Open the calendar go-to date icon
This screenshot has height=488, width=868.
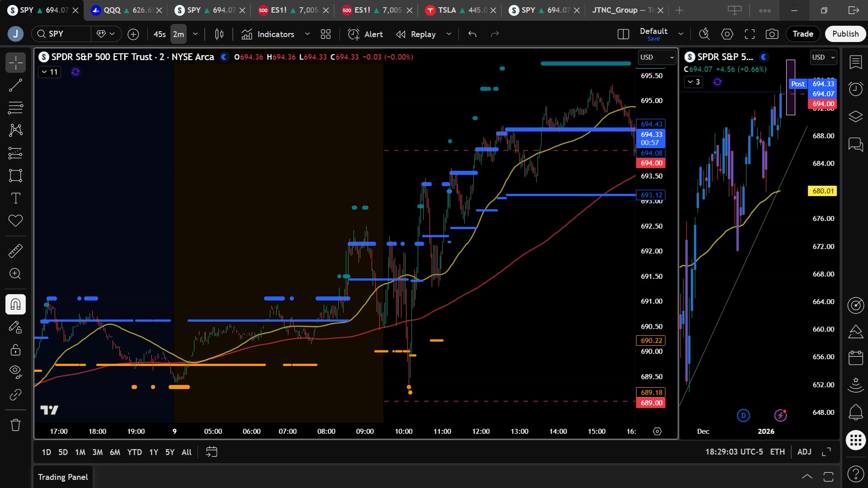click(211, 452)
